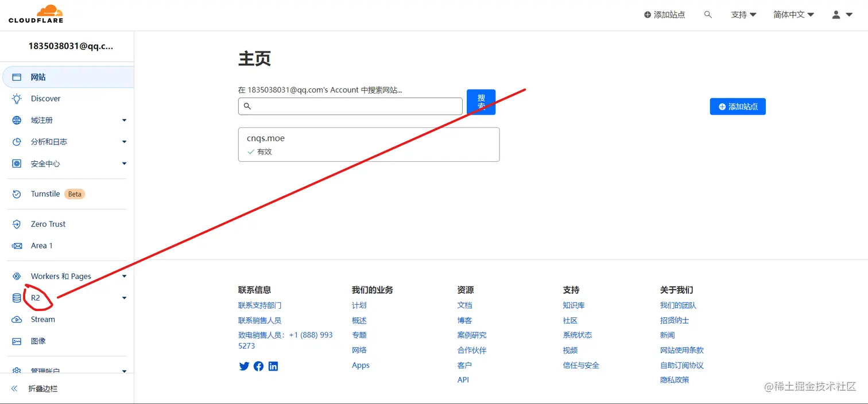Open footer 概述 link
868x404 pixels.
point(359,320)
